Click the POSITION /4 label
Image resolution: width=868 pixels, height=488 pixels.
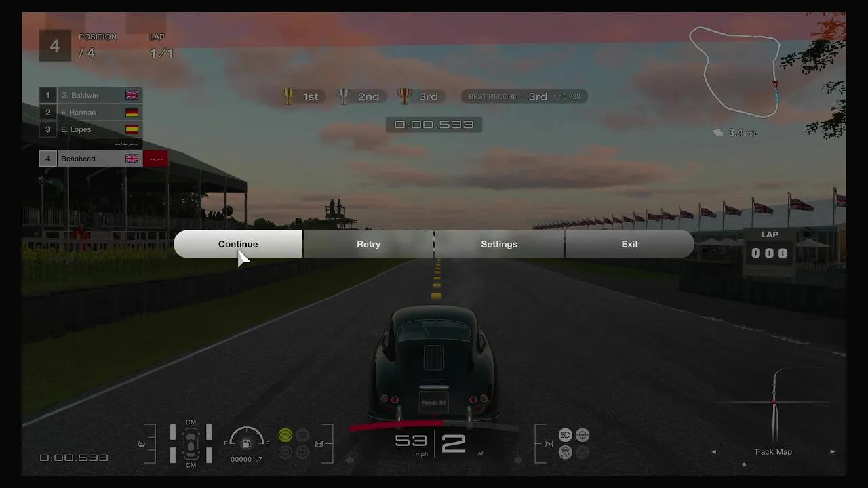[x=97, y=46]
